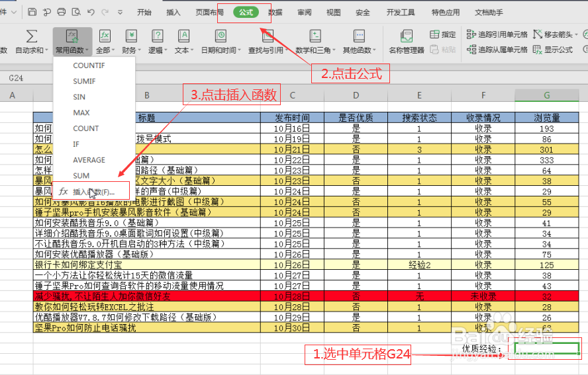The height and width of the screenshot is (375, 588).
Task: Click title cell 银行卡如何绑定支付宝
Action: (x=147, y=265)
